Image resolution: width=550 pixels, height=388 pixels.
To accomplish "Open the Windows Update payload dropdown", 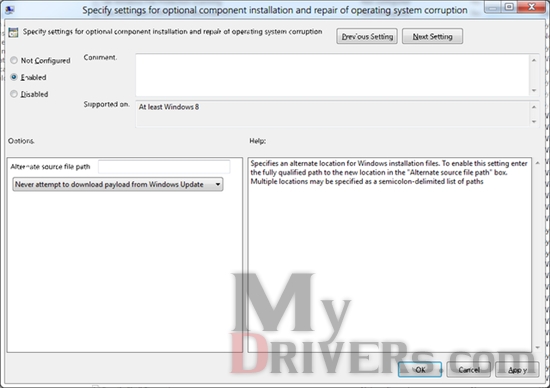I will [x=118, y=185].
